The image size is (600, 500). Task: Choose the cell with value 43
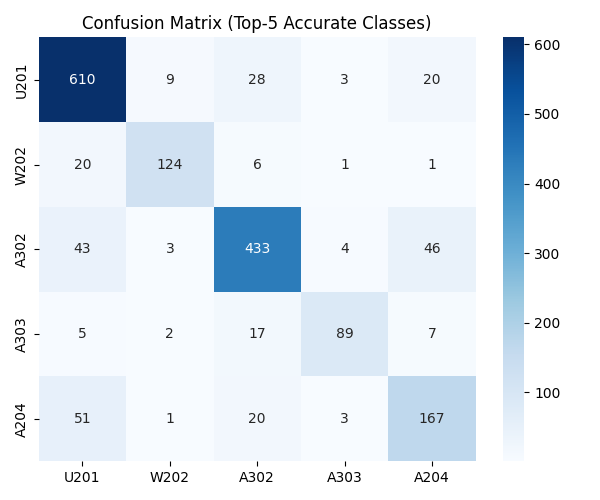point(83,249)
